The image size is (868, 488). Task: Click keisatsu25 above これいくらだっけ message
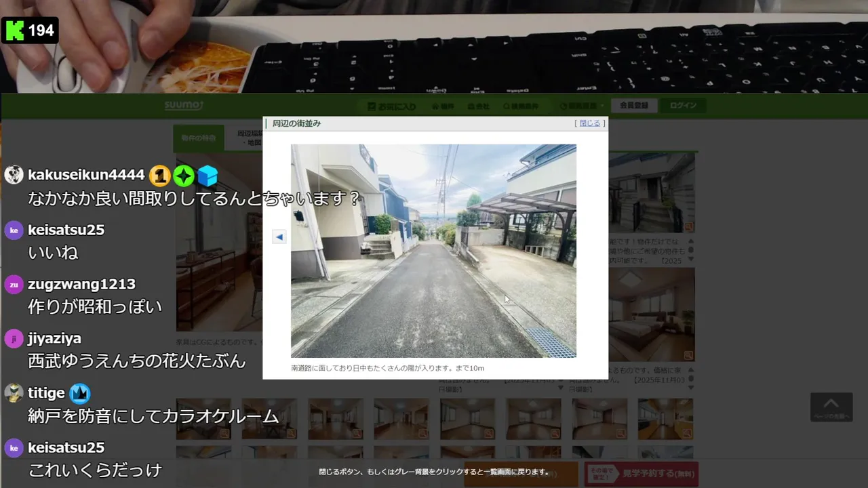(x=66, y=447)
